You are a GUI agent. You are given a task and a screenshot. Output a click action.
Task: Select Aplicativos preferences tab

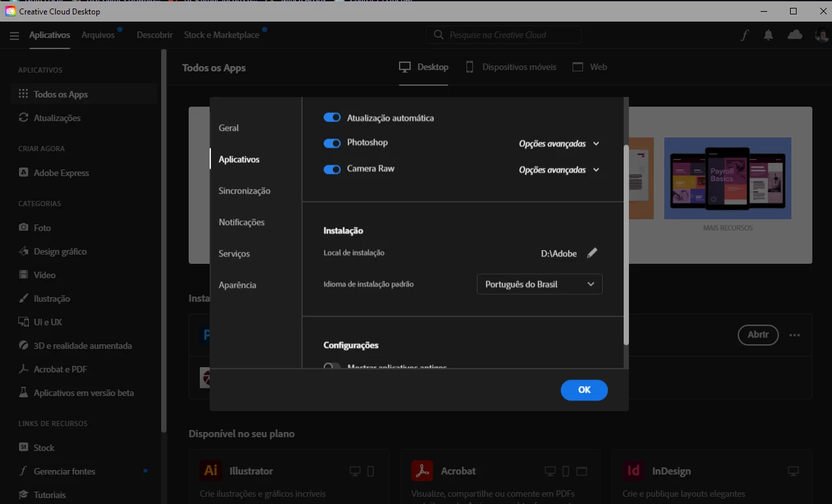pos(239,160)
